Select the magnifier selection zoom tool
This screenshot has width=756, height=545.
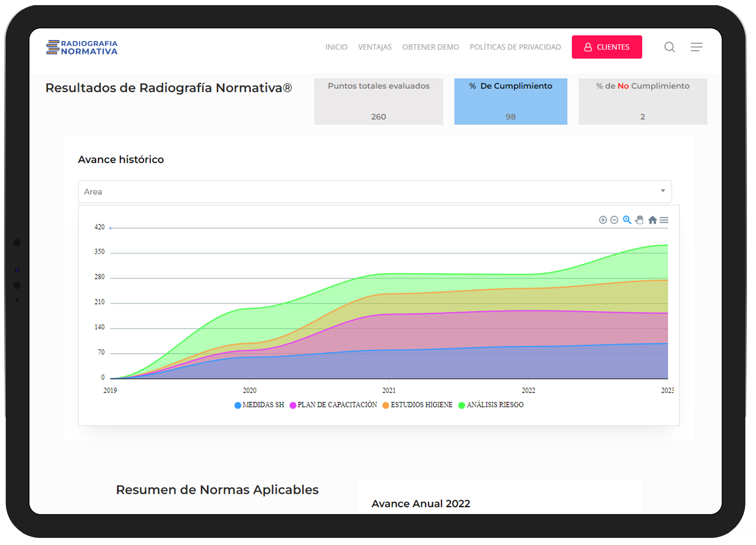627,220
